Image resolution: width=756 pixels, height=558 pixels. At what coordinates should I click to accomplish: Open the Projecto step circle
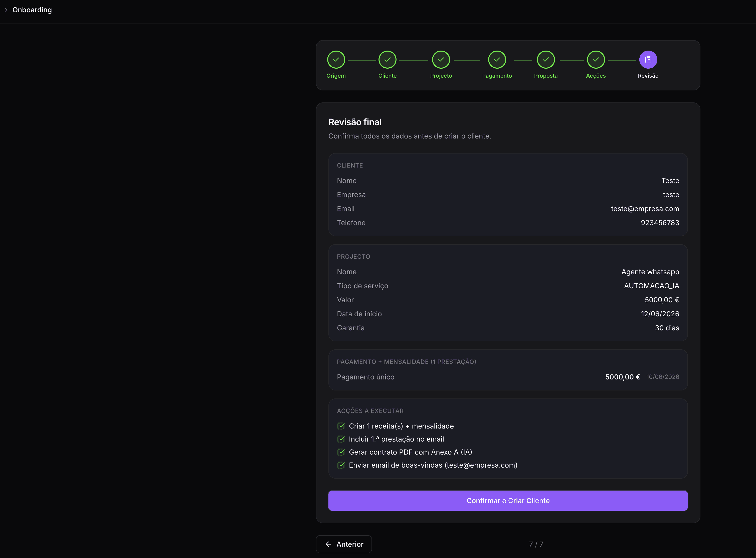tap(441, 59)
